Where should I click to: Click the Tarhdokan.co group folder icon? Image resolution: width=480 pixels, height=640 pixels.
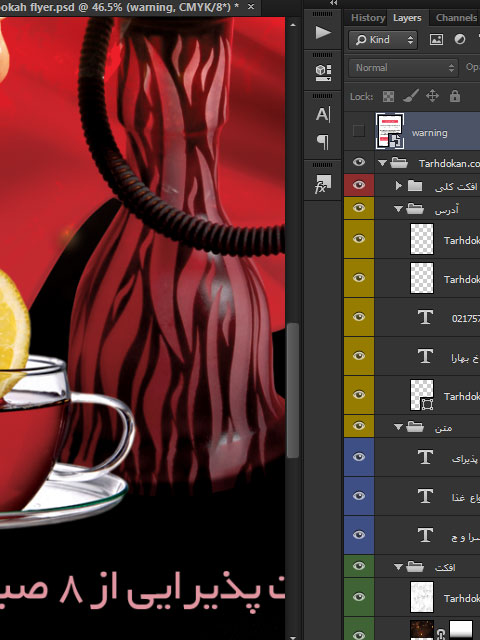[399, 163]
